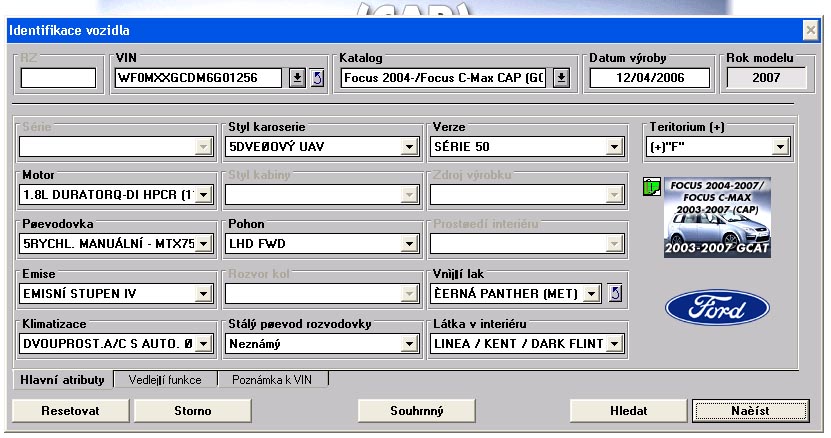831x438 pixels.
Task: Click the Hledat button
Action: (x=628, y=410)
